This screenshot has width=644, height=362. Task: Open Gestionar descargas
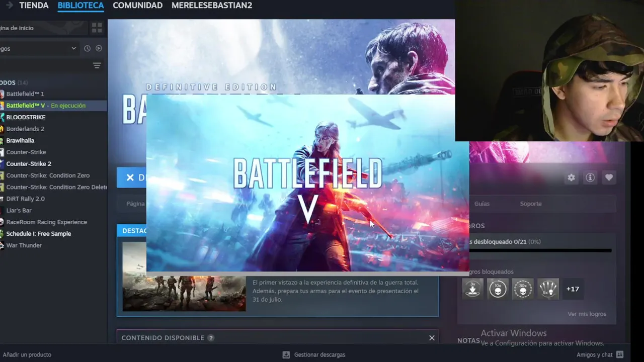[x=319, y=354]
